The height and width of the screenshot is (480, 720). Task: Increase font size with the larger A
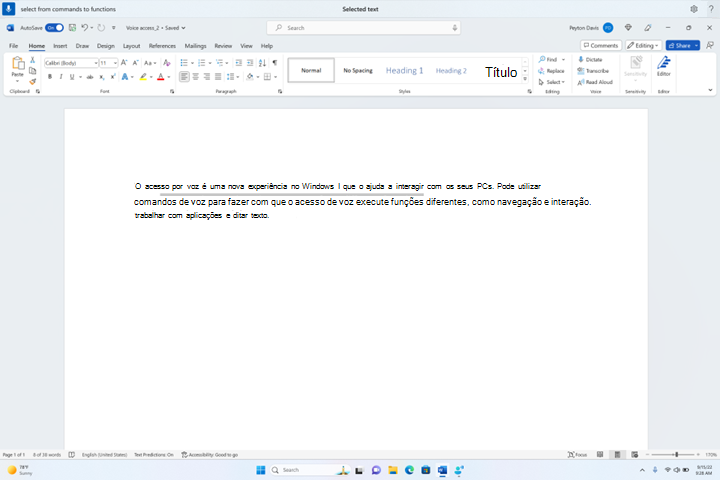pyautogui.click(x=124, y=63)
